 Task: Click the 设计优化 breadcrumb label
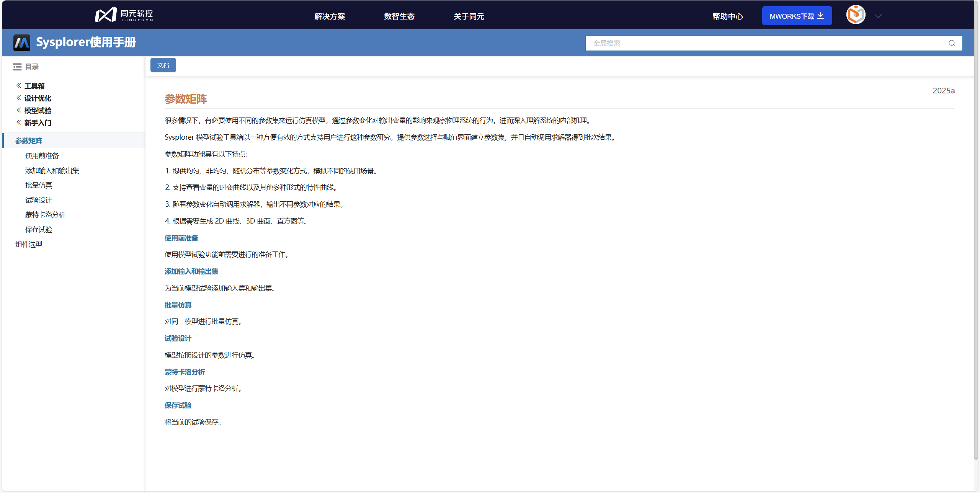point(38,98)
